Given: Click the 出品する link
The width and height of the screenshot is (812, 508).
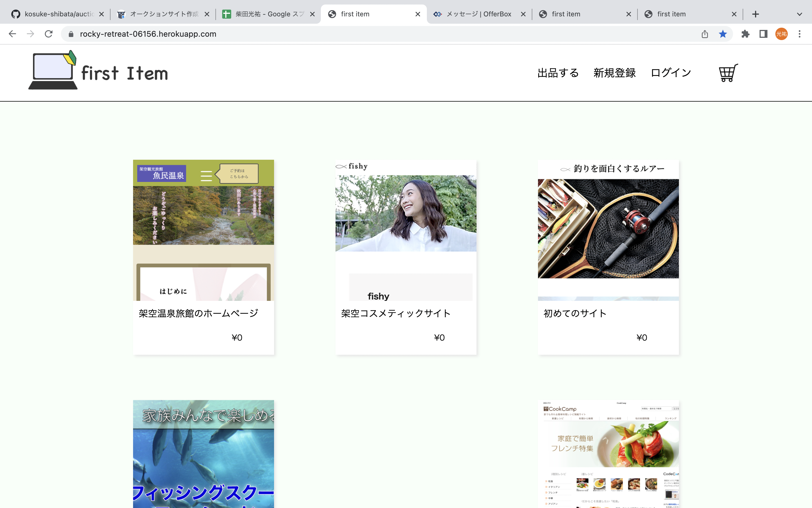Looking at the screenshot, I should tap(558, 73).
